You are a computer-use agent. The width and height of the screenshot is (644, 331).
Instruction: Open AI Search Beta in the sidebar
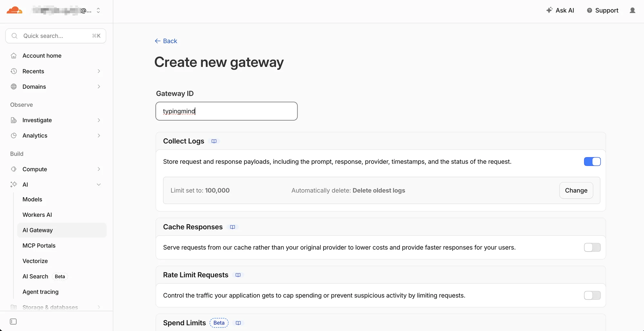pyautogui.click(x=45, y=277)
